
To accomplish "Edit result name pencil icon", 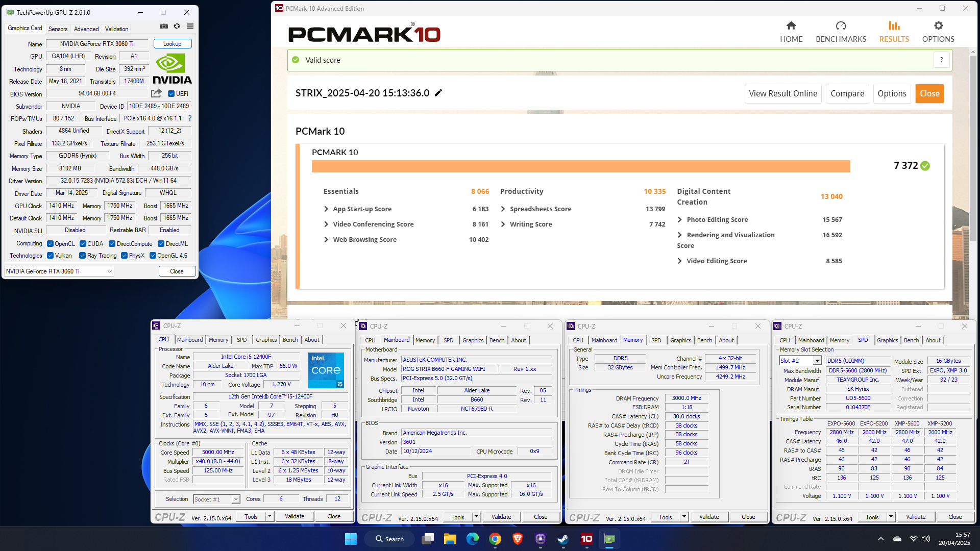I will pos(438,93).
